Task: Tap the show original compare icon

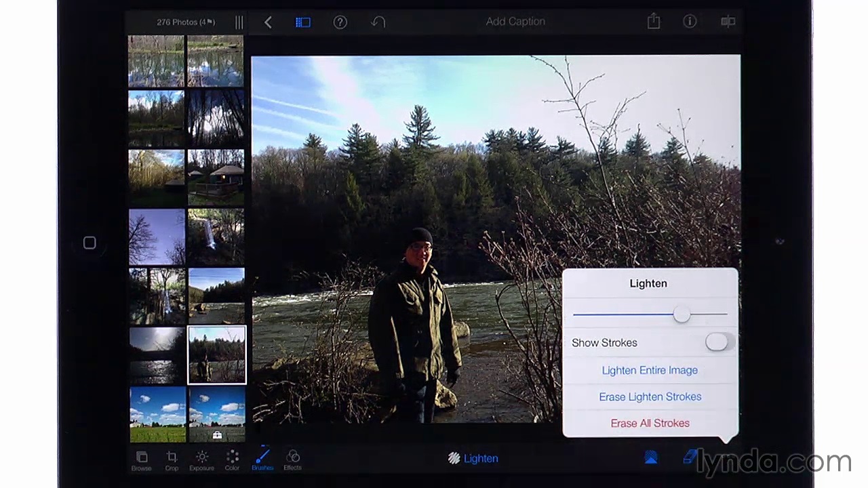Action: pyautogui.click(x=728, y=22)
